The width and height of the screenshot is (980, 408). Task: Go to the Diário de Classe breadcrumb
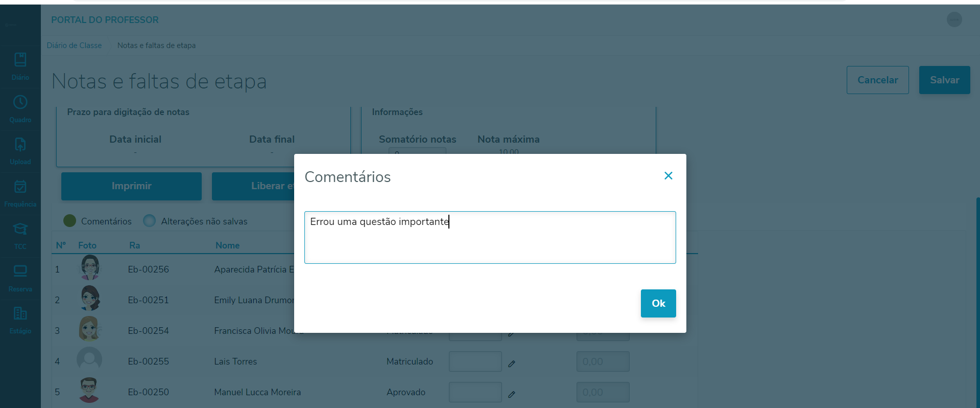click(x=74, y=46)
